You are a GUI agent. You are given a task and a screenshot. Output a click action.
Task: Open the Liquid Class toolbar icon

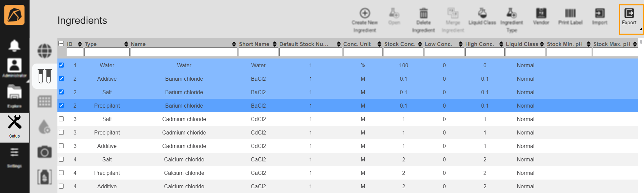(x=482, y=13)
